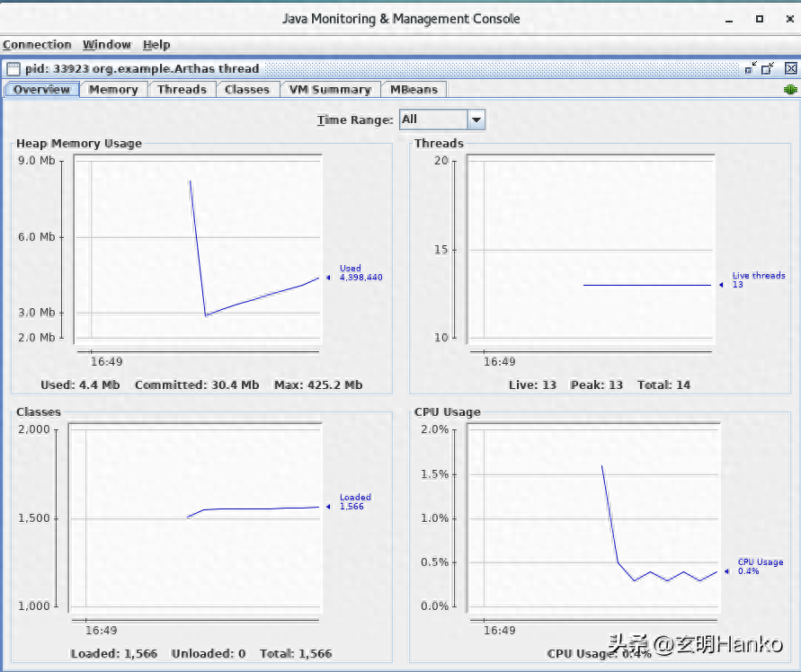Go to the VM Summary tab
Viewport: 801px width, 672px height.
(x=330, y=90)
